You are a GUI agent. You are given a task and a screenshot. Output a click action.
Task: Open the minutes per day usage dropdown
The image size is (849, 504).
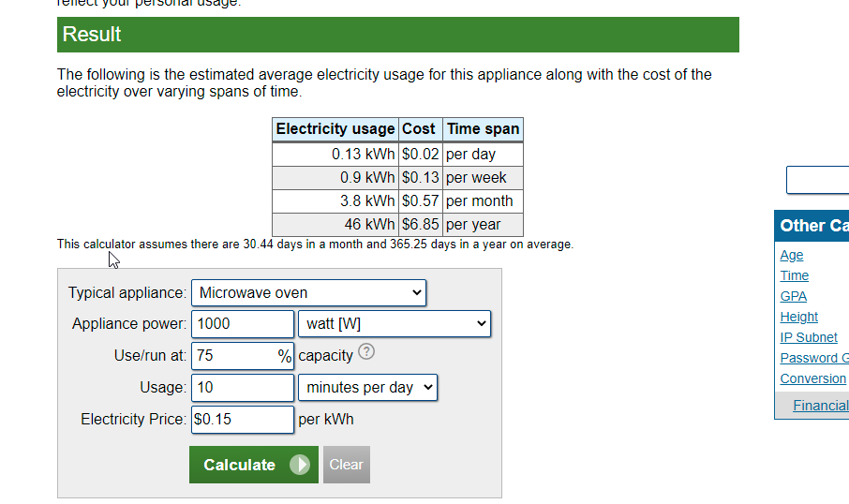tap(367, 387)
